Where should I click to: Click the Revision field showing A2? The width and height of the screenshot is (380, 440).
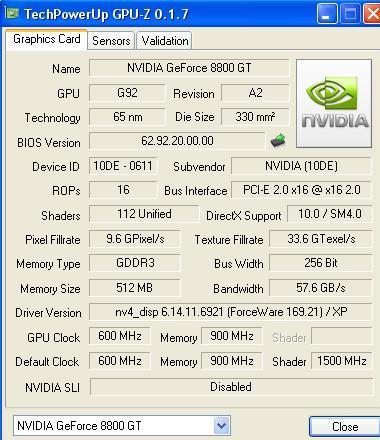tap(255, 93)
